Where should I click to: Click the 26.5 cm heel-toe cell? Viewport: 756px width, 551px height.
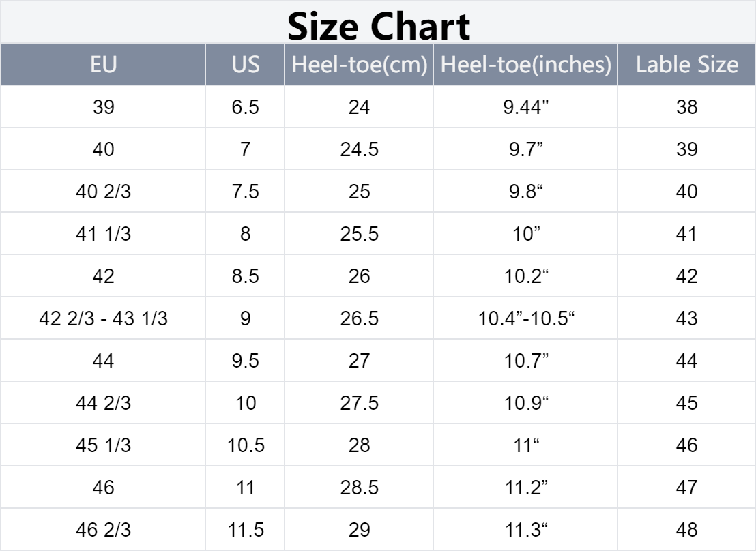click(359, 318)
